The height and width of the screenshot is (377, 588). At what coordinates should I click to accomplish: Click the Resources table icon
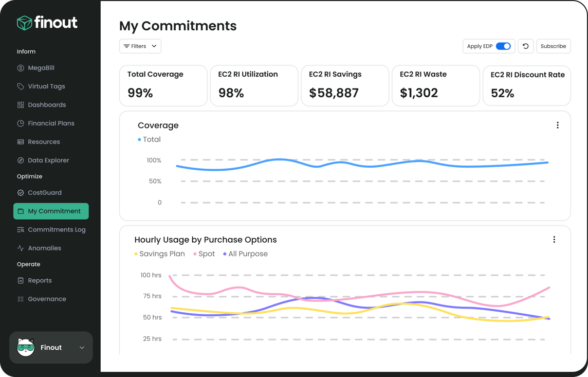pyautogui.click(x=21, y=142)
